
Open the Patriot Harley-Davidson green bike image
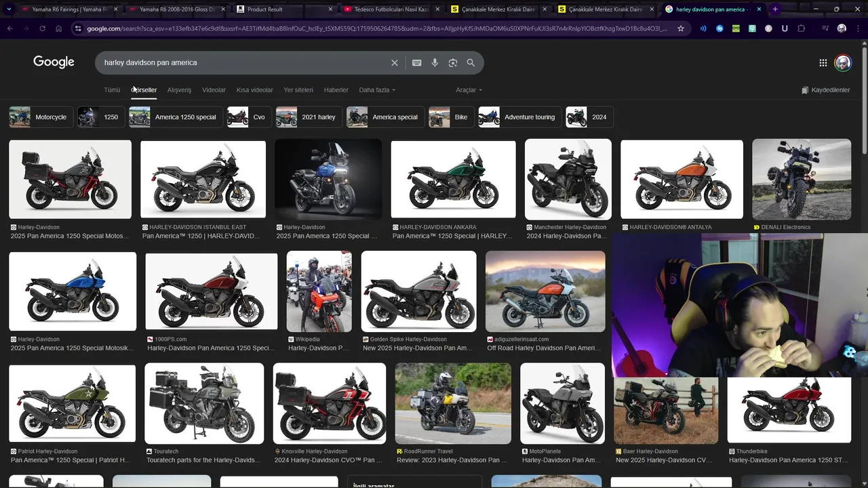(73, 404)
